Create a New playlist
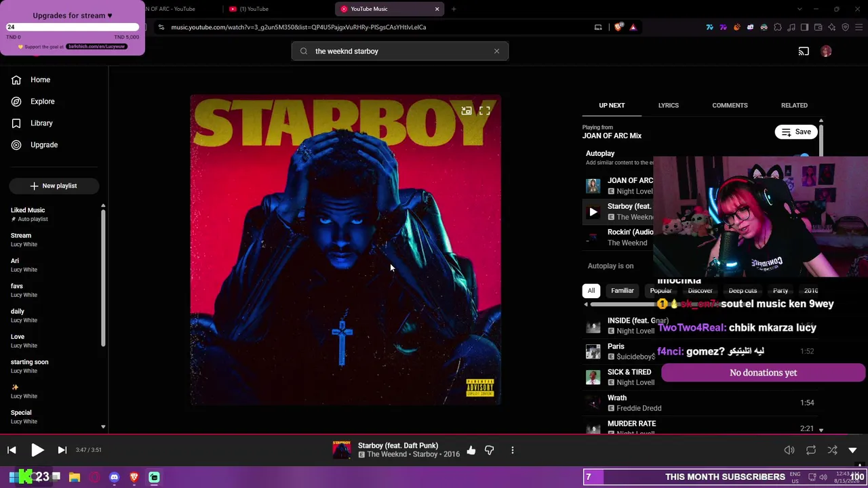This screenshot has height=488, width=868. pyautogui.click(x=54, y=186)
